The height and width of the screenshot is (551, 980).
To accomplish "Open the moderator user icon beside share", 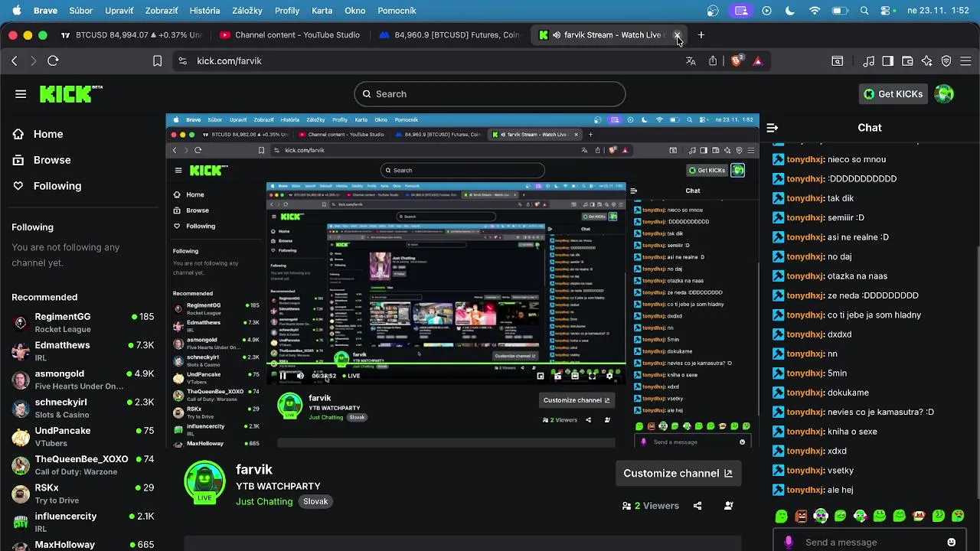I will point(729,506).
